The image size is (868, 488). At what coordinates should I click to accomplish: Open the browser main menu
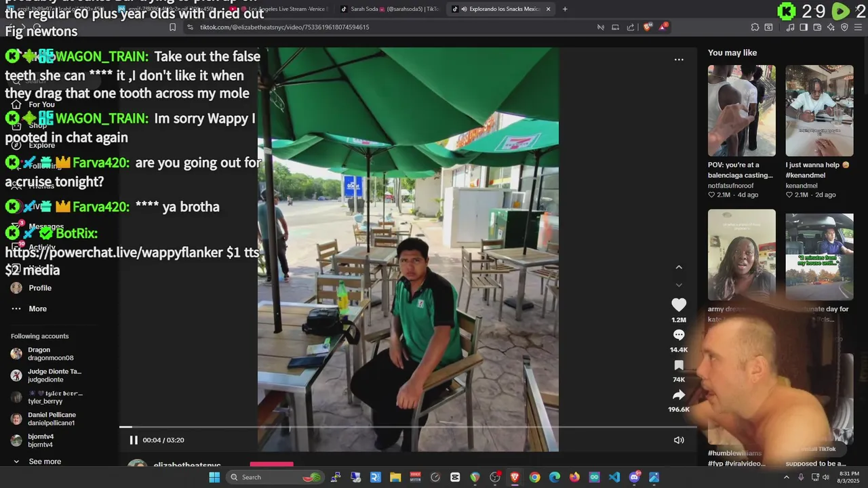(x=858, y=27)
